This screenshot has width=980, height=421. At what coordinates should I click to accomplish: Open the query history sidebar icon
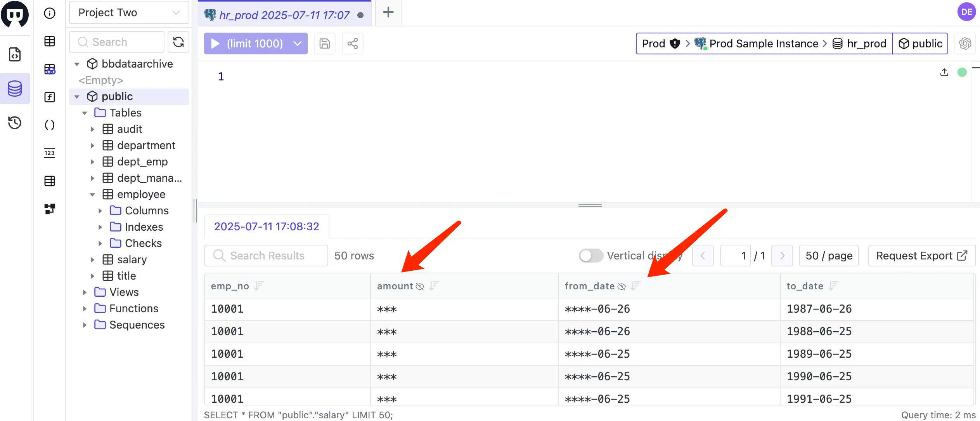pos(15,123)
